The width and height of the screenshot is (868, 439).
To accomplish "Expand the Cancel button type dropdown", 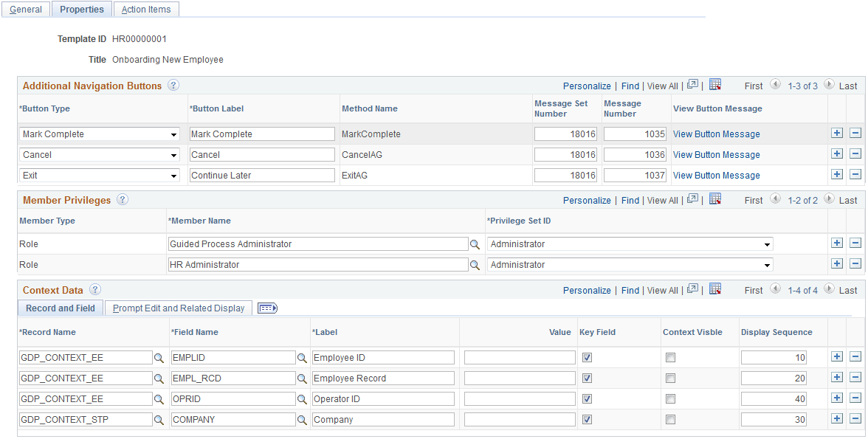I will pos(175,154).
